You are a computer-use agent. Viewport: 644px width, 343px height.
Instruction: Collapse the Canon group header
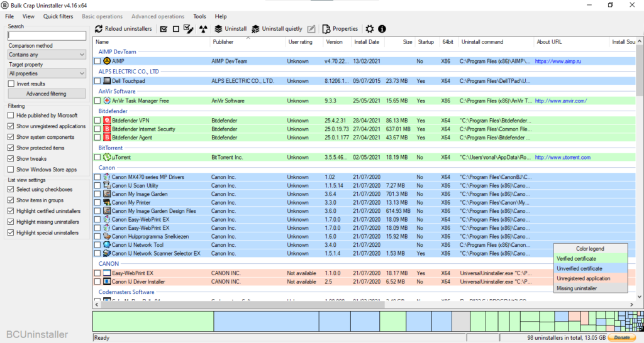click(x=107, y=167)
